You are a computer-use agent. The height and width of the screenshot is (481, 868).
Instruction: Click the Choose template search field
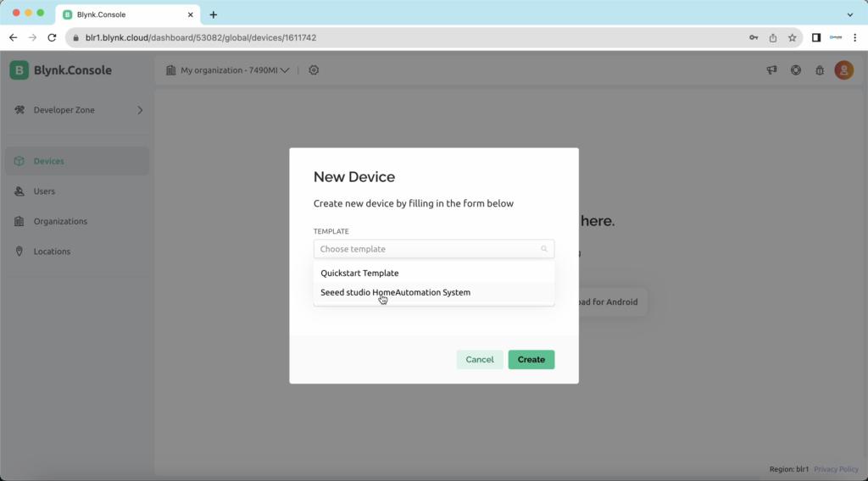[433, 249]
